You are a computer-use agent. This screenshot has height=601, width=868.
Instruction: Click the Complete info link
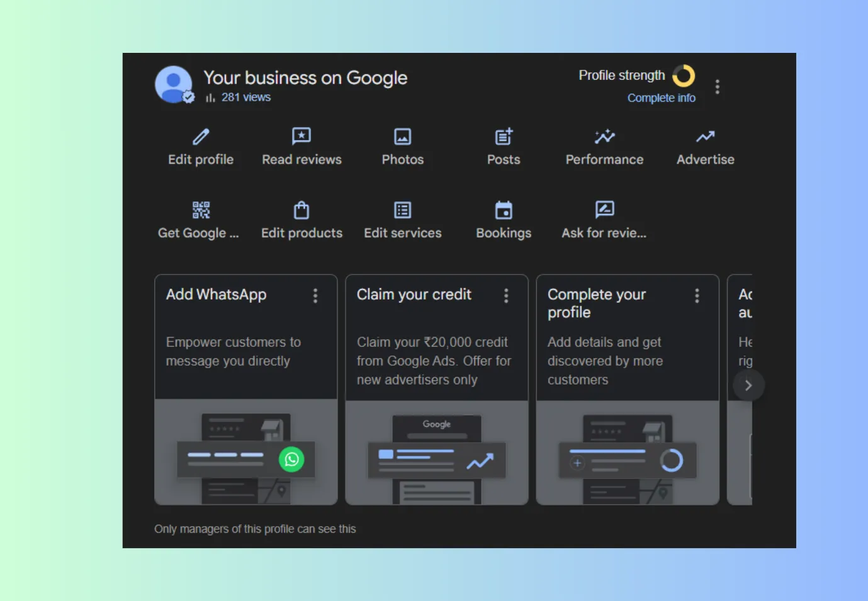[x=661, y=98]
